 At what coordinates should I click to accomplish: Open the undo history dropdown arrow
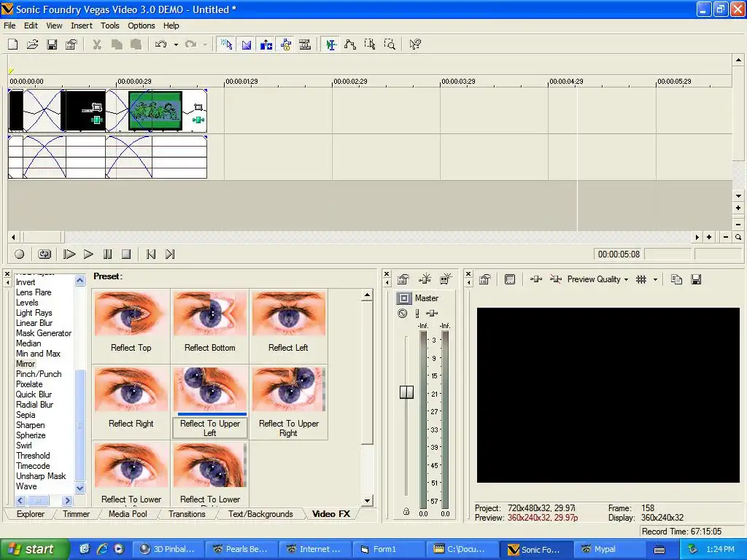point(176,44)
